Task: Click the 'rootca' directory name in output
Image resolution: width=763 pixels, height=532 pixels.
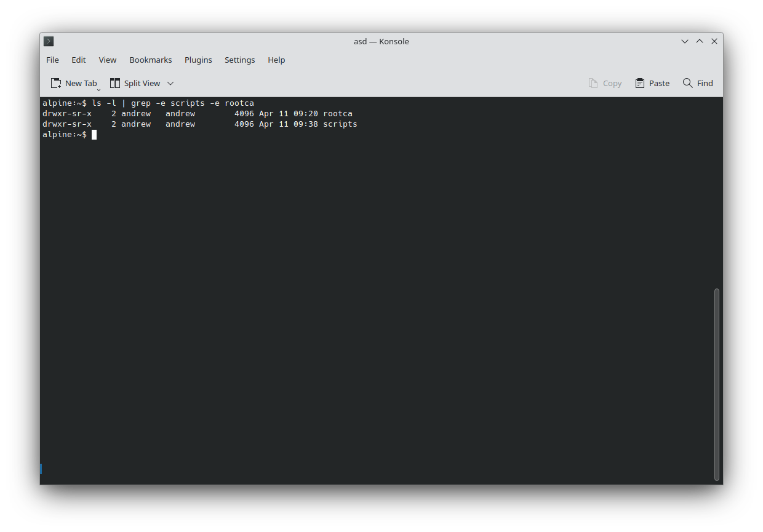Action: pos(338,114)
